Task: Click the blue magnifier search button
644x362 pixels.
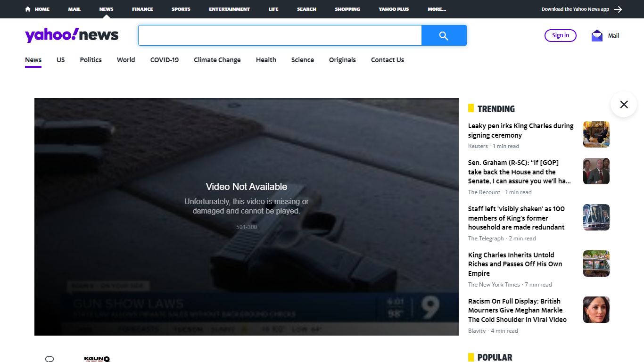Action: tap(444, 35)
